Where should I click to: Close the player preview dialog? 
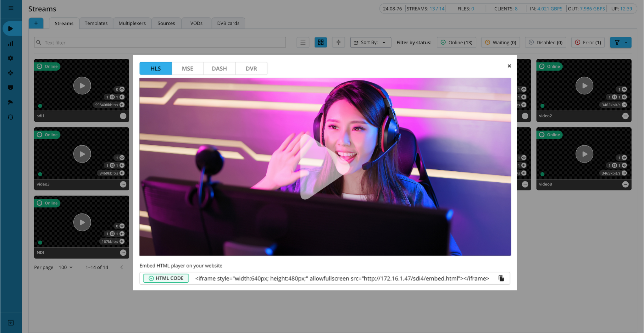[x=509, y=66]
